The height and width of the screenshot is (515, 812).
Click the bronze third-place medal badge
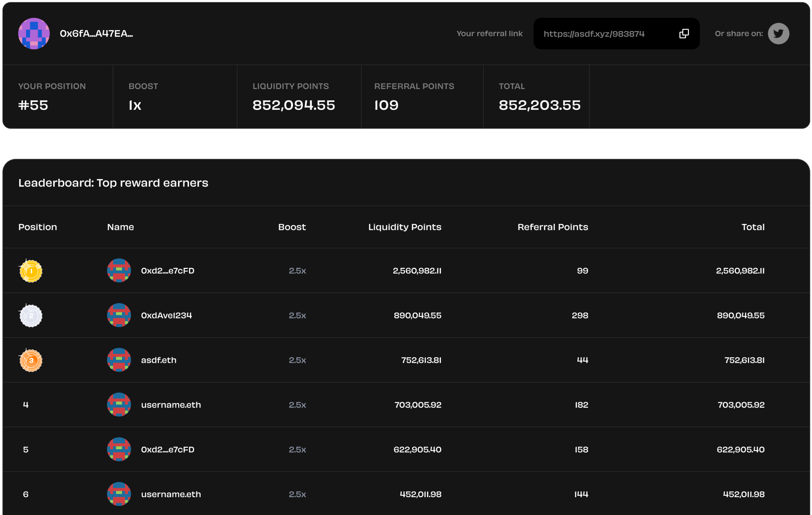(x=31, y=360)
